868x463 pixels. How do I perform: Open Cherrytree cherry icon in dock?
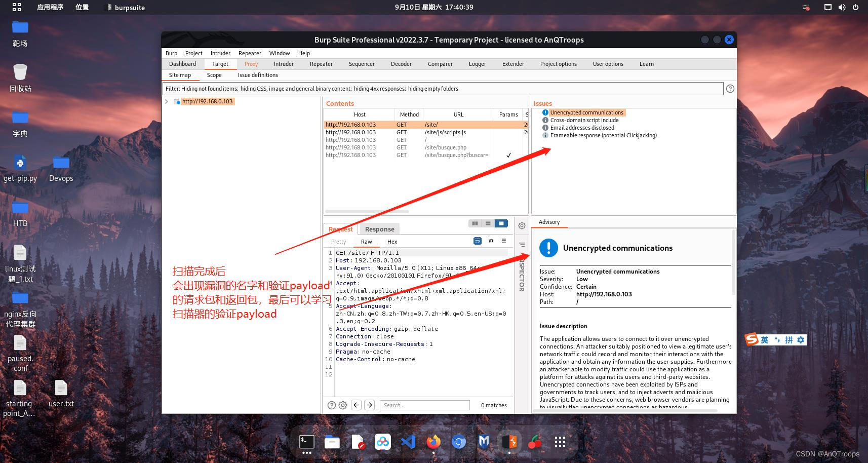pos(535,442)
